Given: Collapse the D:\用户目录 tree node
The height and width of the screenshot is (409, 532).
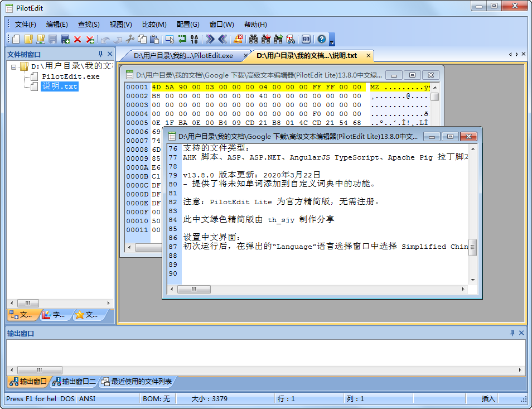Looking at the screenshot, I should [x=13, y=67].
